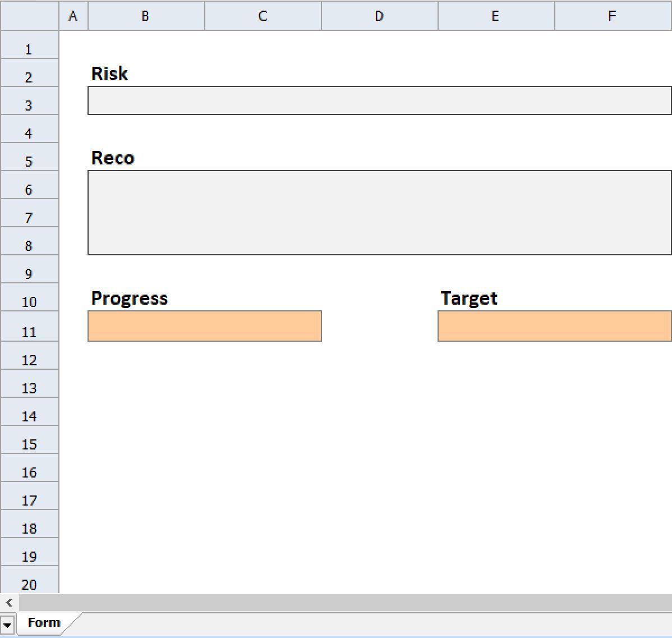Select the orange Progress field
The height and width of the screenshot is (638, 672).
204,326
